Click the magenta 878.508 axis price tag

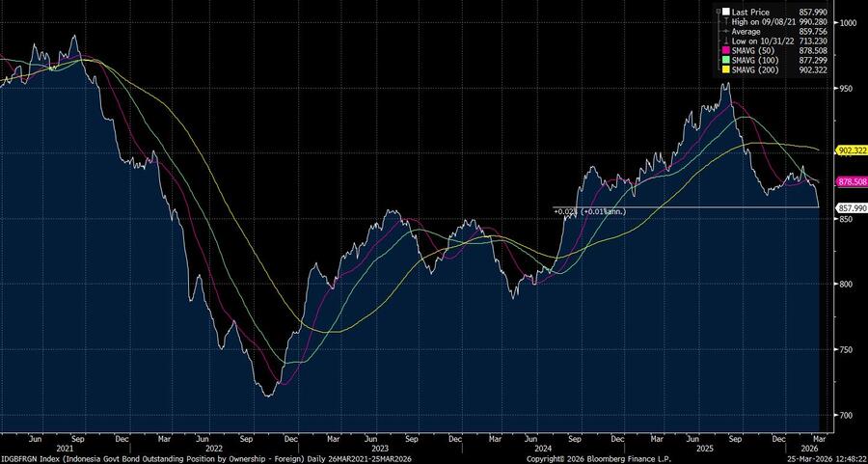(x=853, y=181)
